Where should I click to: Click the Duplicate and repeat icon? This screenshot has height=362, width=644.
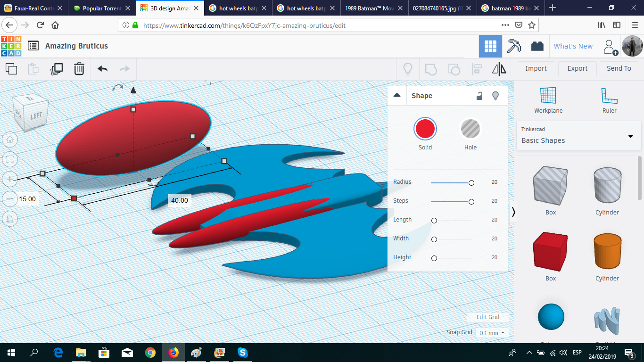pyautogui.click(x=57, y=69)
